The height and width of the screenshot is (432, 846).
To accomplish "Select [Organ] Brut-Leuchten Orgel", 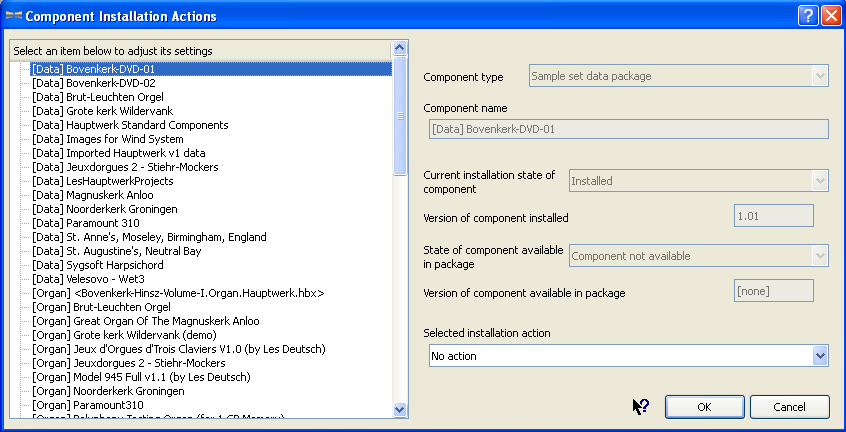I will tap(101, 307).
